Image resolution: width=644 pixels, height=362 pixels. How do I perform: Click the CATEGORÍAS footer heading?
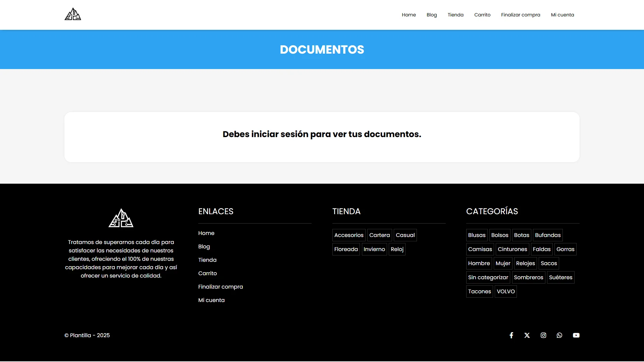[x=492, y=211]
